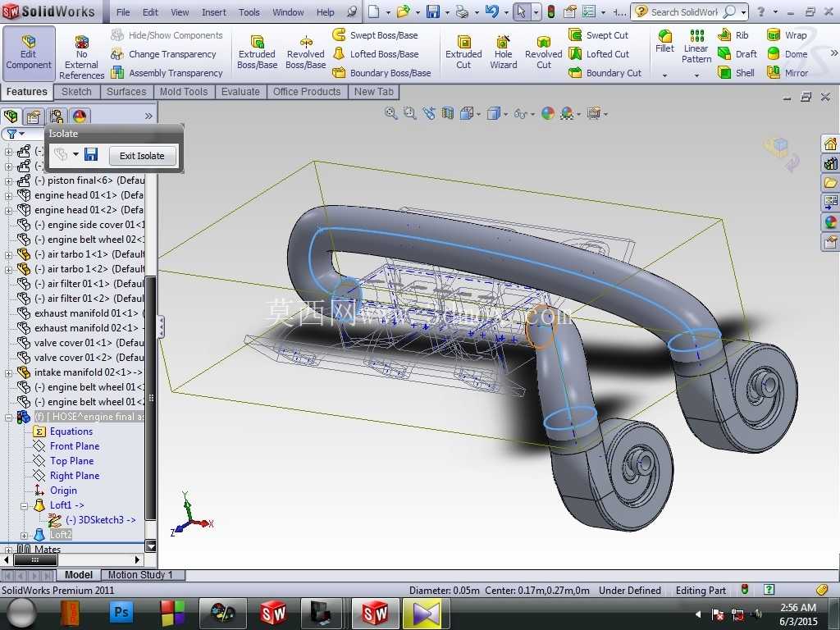
Task: Select Swept Boss/Base tool
Action: pos(375,35)
